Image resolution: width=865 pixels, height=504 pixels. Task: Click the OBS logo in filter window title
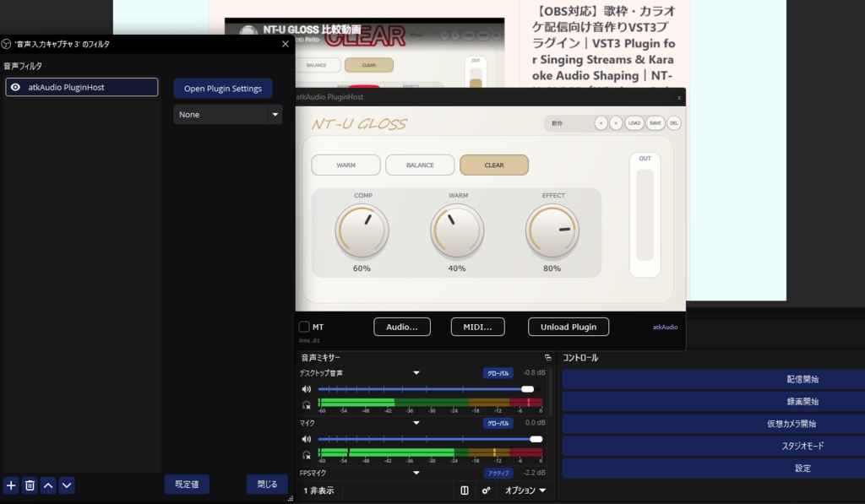pyautogui.click(x=6, y=44)
